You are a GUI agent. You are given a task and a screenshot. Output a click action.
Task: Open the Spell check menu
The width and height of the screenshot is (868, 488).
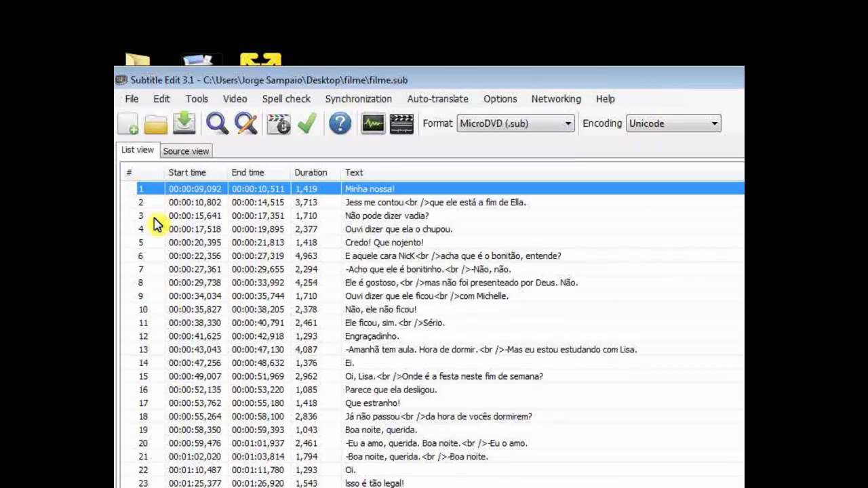click(x=286, y=99)
